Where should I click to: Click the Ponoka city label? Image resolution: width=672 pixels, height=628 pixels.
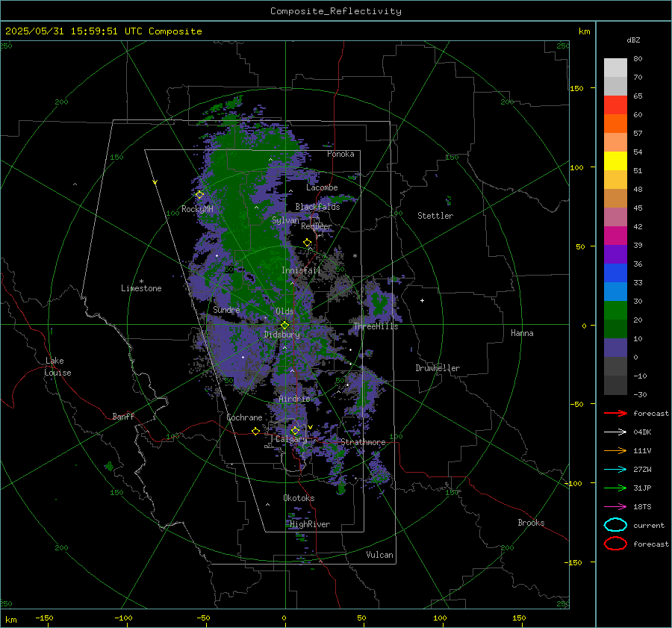point(340,154)
